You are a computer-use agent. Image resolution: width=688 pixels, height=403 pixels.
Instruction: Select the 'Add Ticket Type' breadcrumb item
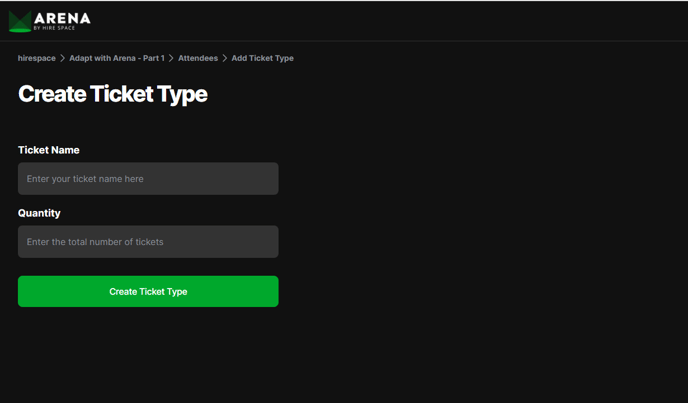coord(262,58)
